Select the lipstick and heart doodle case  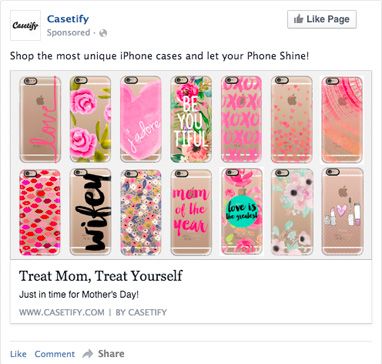click(342, 212)
